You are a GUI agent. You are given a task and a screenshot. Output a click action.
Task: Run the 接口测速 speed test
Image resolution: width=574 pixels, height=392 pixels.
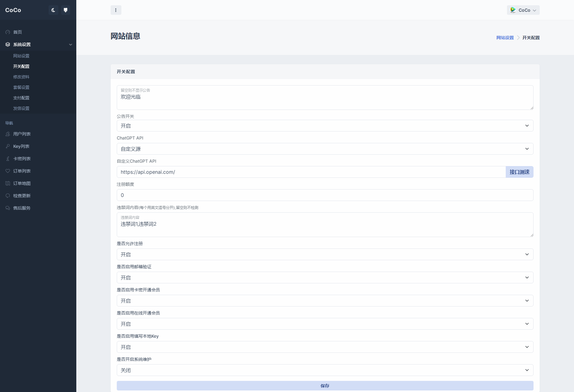519,172
